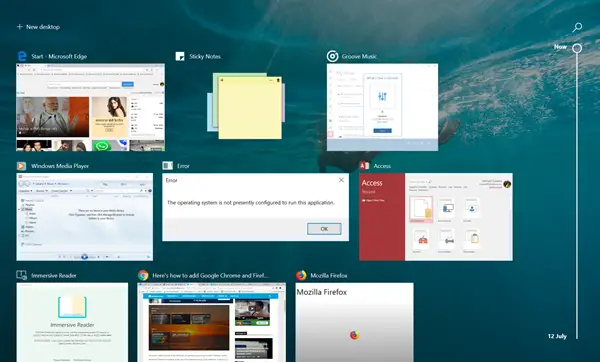The height and width of the screenshot is (362, 600).
Task: Switch to the Groove Music window preview
Action: click(382, 107)
